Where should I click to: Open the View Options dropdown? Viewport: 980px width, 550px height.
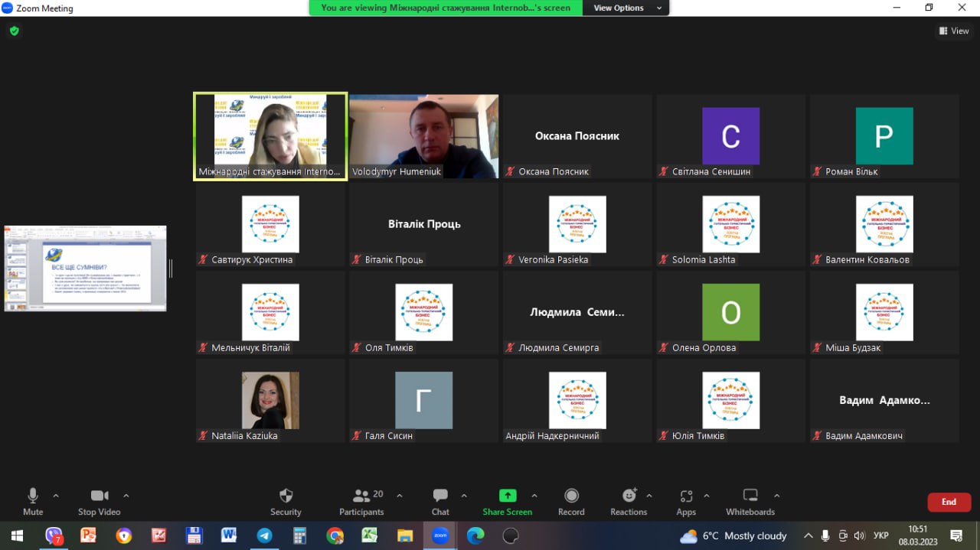pyautogui.click(x=626, y=8)
